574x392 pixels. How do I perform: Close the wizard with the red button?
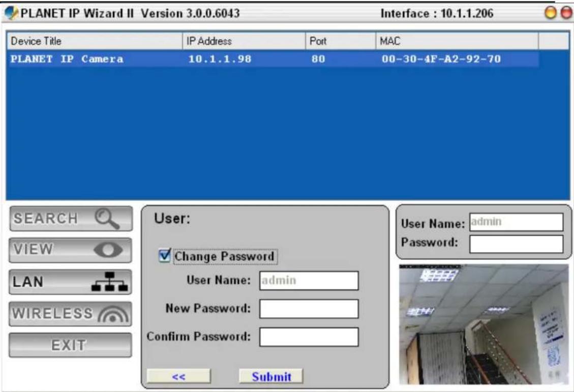567,13
